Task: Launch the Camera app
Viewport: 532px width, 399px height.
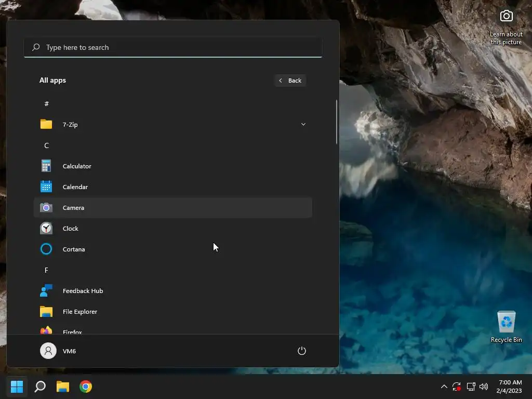Action: tap(172, 207)
